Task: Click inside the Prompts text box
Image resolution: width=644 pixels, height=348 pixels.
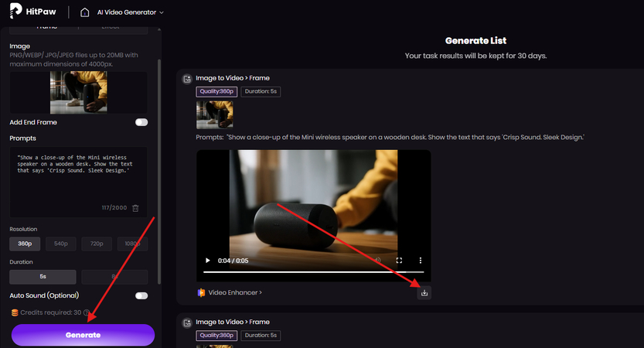Action: pyautogui.click(x=78, y=182)
